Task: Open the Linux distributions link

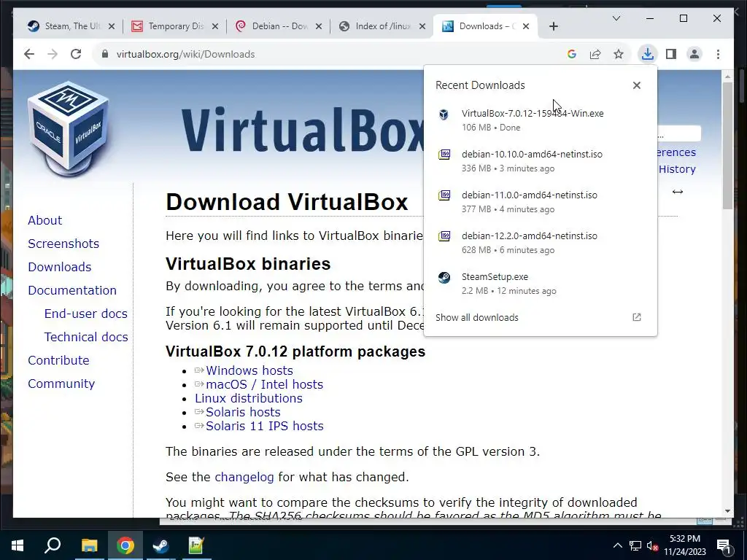Action: click(x=249, y=398)
